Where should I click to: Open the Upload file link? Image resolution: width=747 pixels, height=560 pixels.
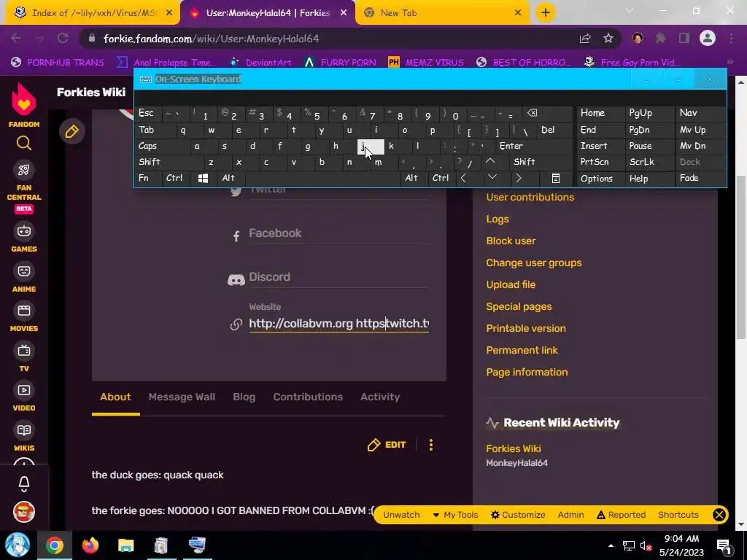[511, 285]
